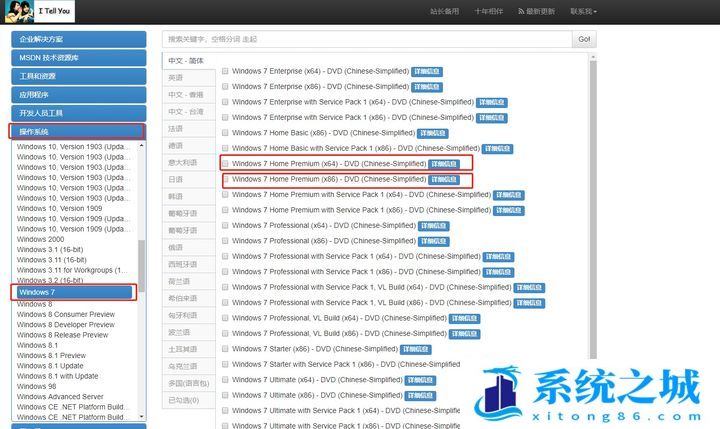Switch to the 中文 - 台湾 language tab
The width and height of the screenshot is (720, 429).
tap(189, 112)
